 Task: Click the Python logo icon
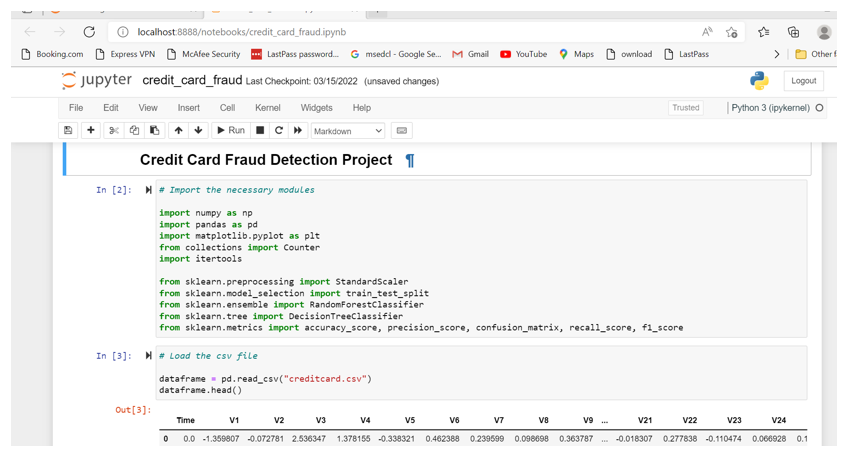coord(759,81)
